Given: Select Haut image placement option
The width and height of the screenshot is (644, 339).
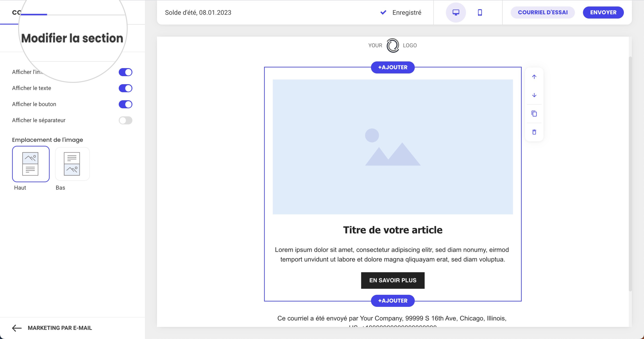Looking at the screenshot, I should pyautogui.click(x=31, y=164).
